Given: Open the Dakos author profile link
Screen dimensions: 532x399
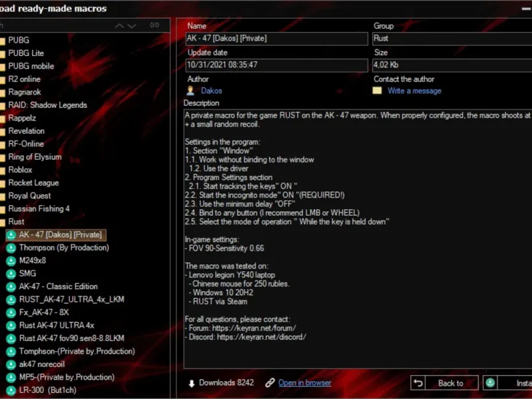Looking at the screenshot, I should pos(211,91).
